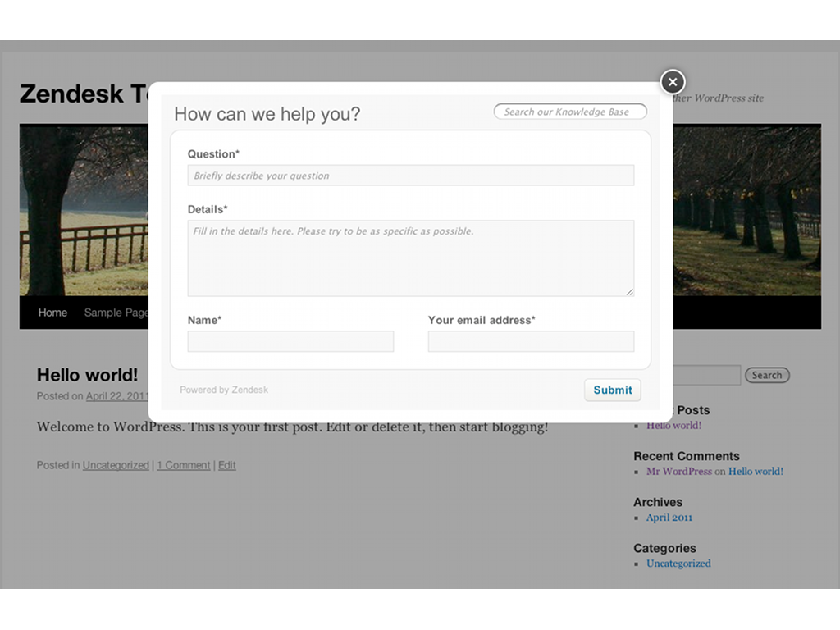Select Uncategorized under Categories
Screen dimensions: 840x630
678,563
